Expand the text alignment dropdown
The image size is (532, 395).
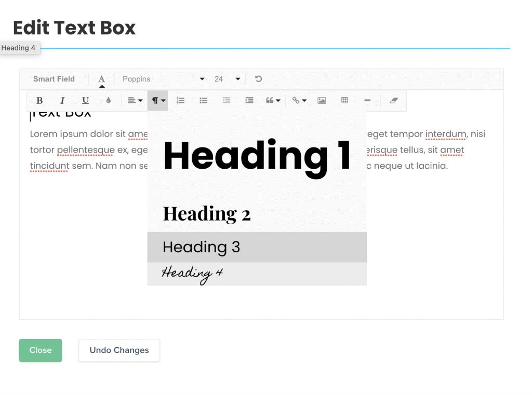point(135,101)
